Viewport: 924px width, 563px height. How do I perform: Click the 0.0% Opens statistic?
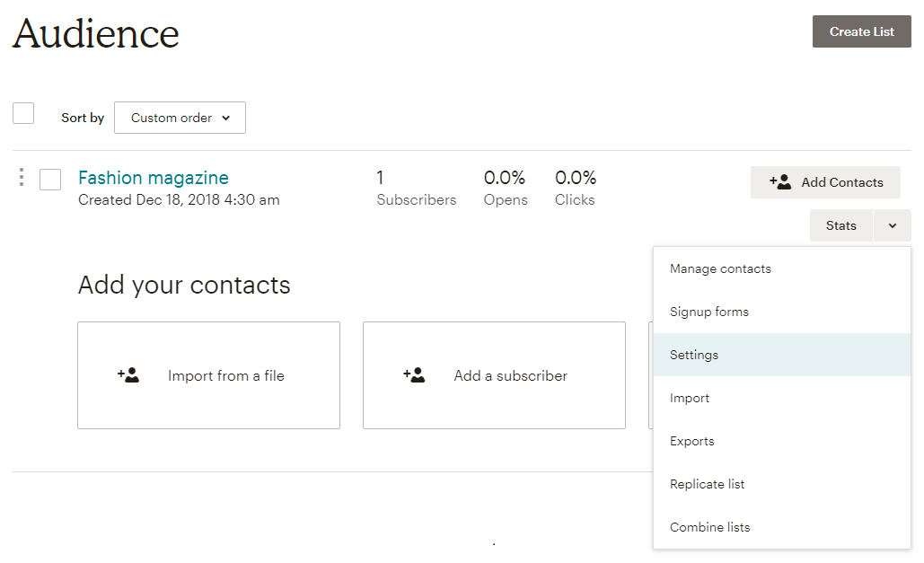(x=505, y=188)
